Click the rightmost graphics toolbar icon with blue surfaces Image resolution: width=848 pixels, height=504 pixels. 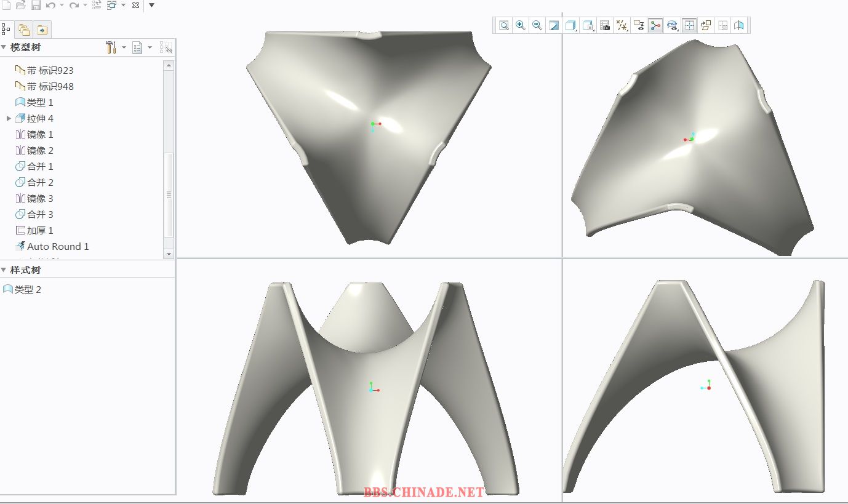click(739, 25)
